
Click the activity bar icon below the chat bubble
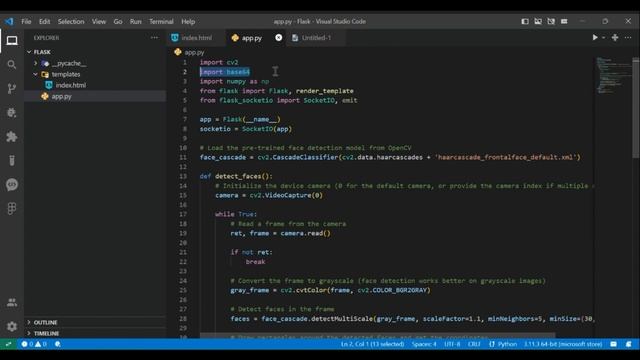(x=12, y=209)
